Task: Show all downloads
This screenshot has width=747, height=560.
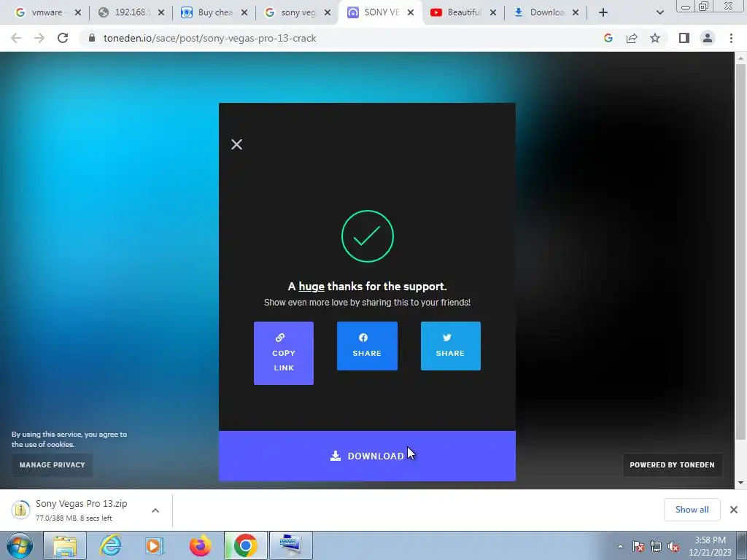Action: click(x=692, y=510)
